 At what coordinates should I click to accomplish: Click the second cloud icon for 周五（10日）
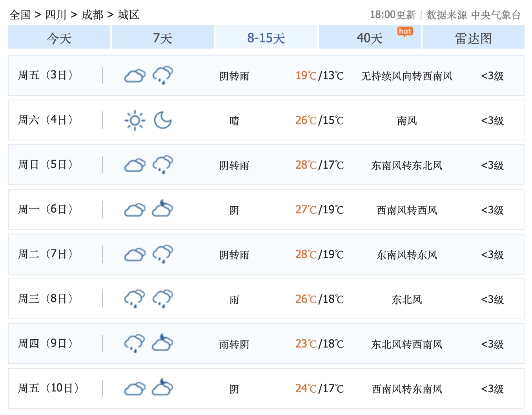coord(162,388)
